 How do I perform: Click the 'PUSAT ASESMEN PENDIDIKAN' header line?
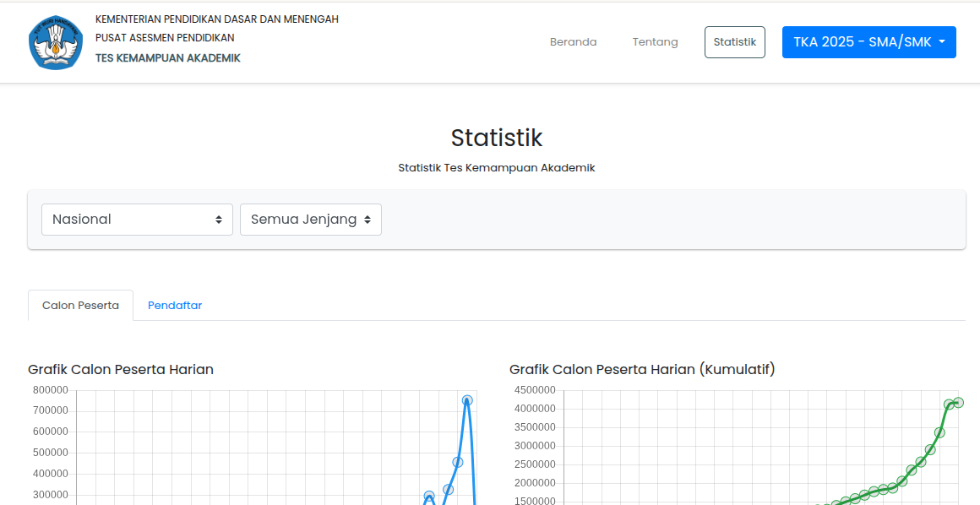(x=165, y=38)
